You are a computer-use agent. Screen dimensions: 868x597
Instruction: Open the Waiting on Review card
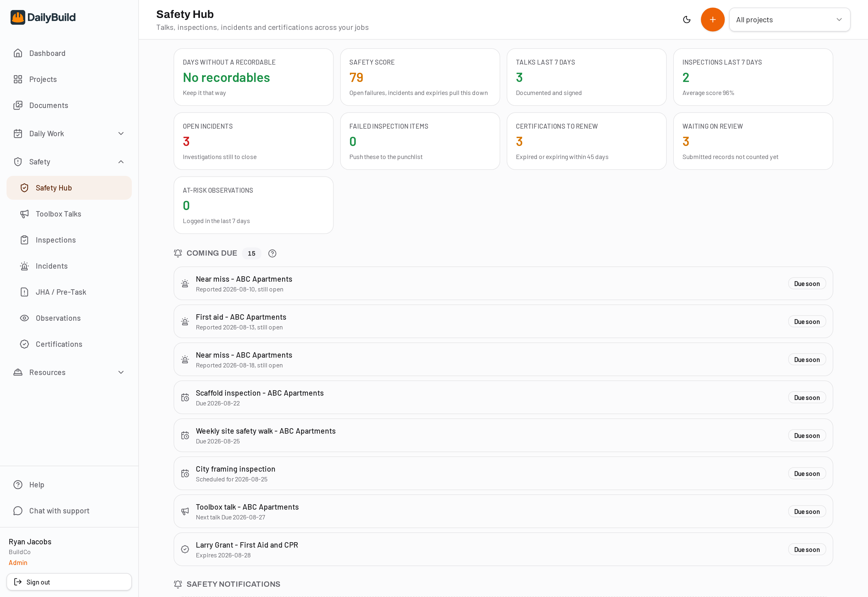click(753, 141)
